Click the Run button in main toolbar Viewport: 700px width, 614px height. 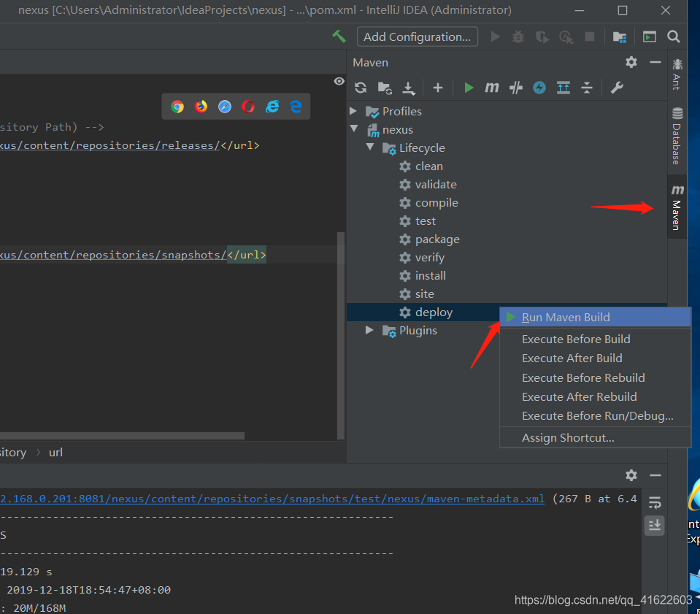click(x=495, y=37)
